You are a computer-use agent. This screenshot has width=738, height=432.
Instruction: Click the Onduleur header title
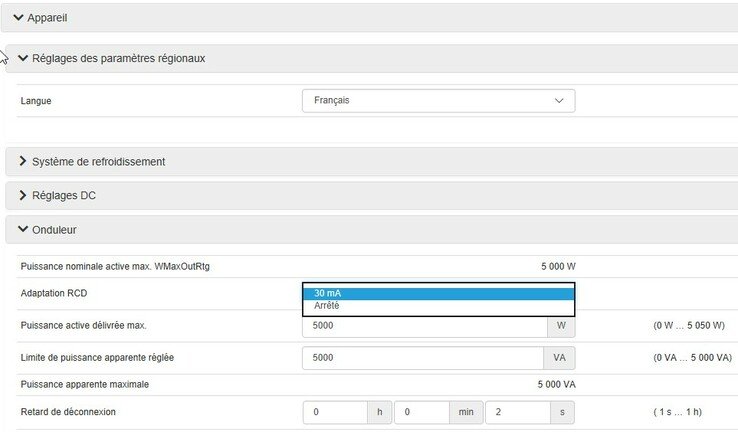click(x=54, y=230)
